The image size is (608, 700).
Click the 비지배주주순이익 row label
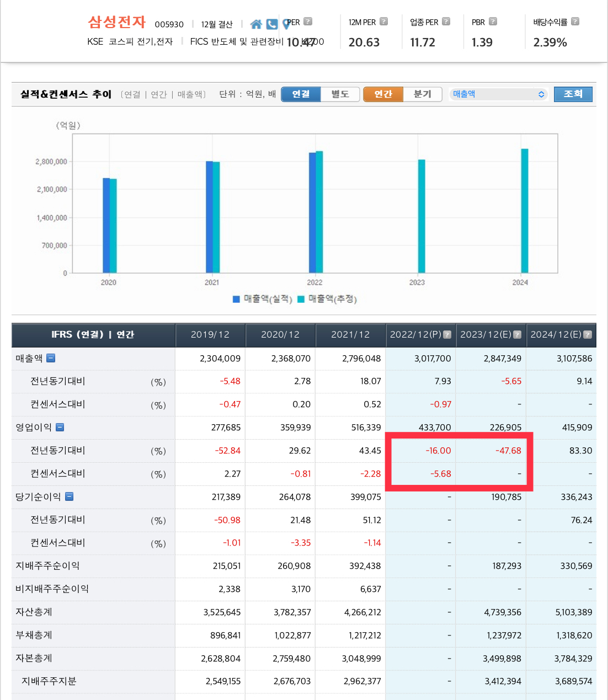click(52, 589)
